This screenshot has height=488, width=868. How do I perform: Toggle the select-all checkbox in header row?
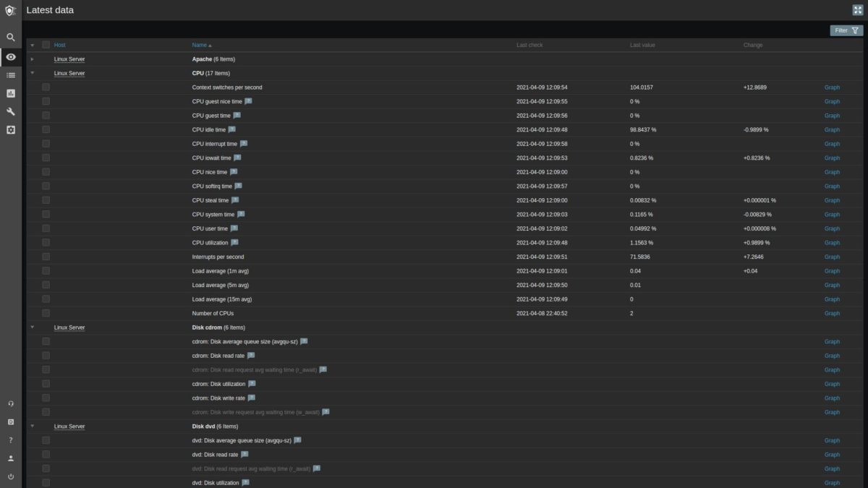[x=46, y=44]
